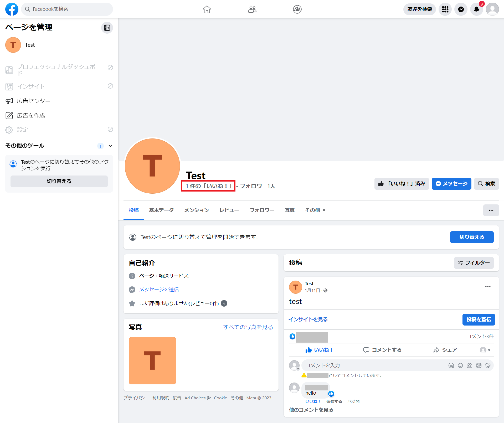Switch to the レビュー tab

click(x=229, y=210)
